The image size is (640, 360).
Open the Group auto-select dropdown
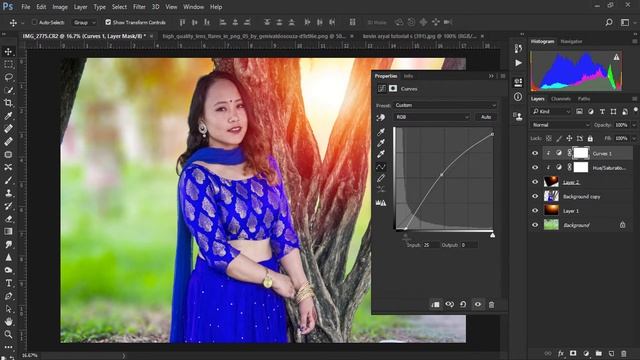point(84,22)
